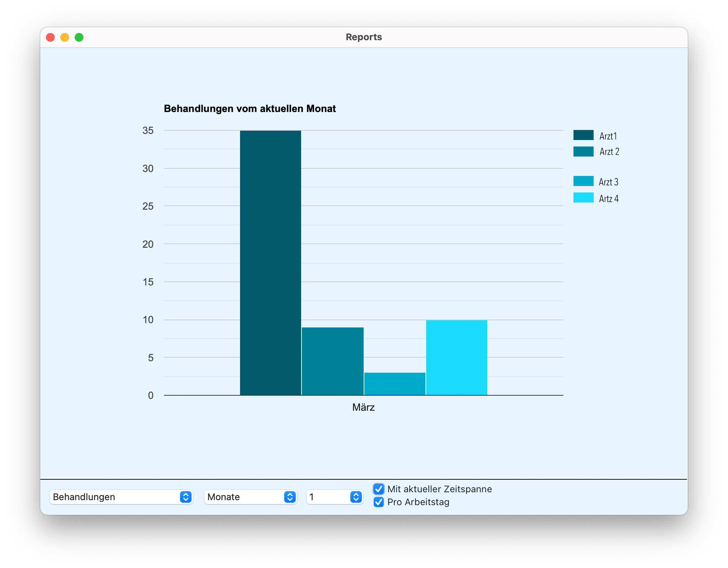728x568 pixels.
Task: Click the yellow minimize window button
Action: [65, 37]
